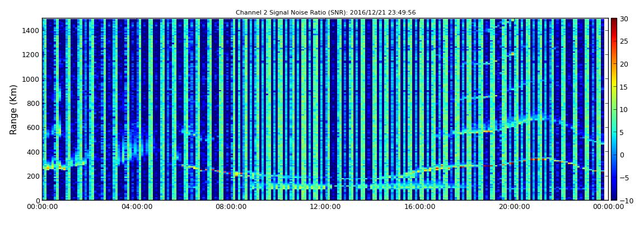Click the x-axis time label 12:00:00
The image size is (644, 228).
[x=324, y=207]
